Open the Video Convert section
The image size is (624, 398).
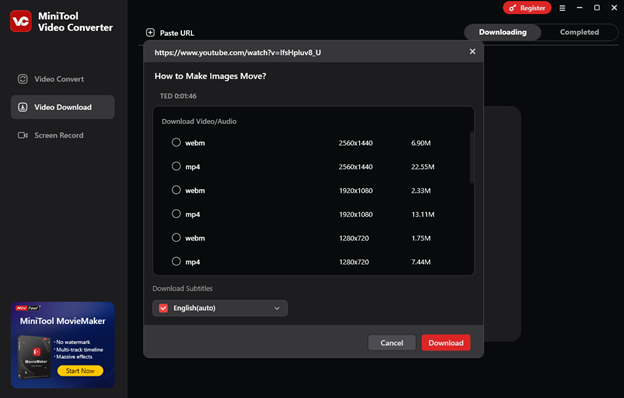coord(62,79)
